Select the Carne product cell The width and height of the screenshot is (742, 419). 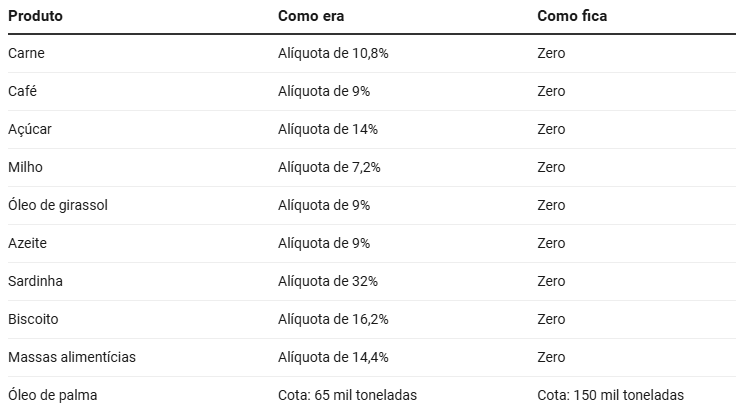(x=26, y=53)
